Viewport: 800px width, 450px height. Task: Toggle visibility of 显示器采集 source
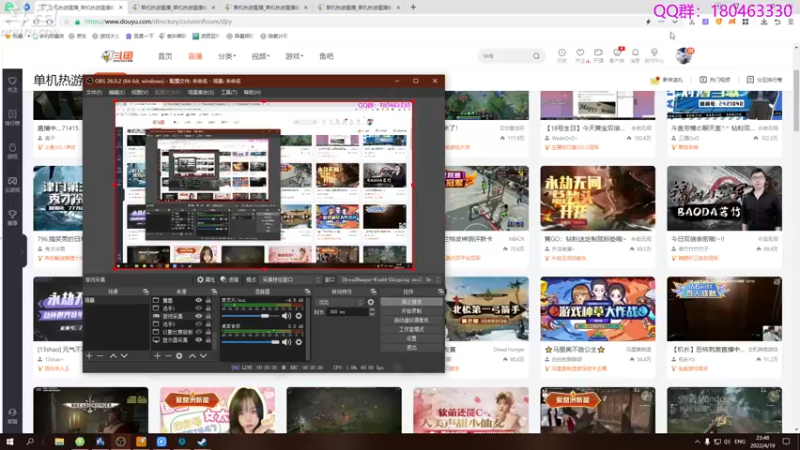click(198, 340)
